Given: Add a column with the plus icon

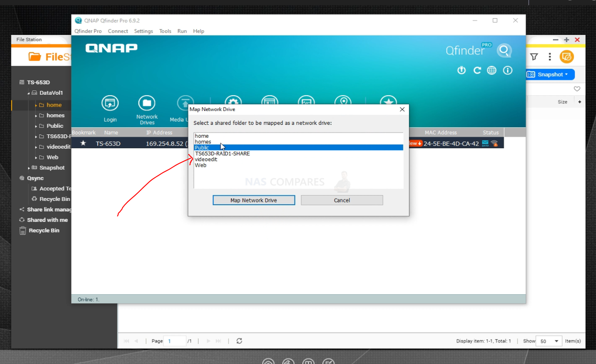Looking at the screenshot, I should pyautogui.click(x=580, y=102).
